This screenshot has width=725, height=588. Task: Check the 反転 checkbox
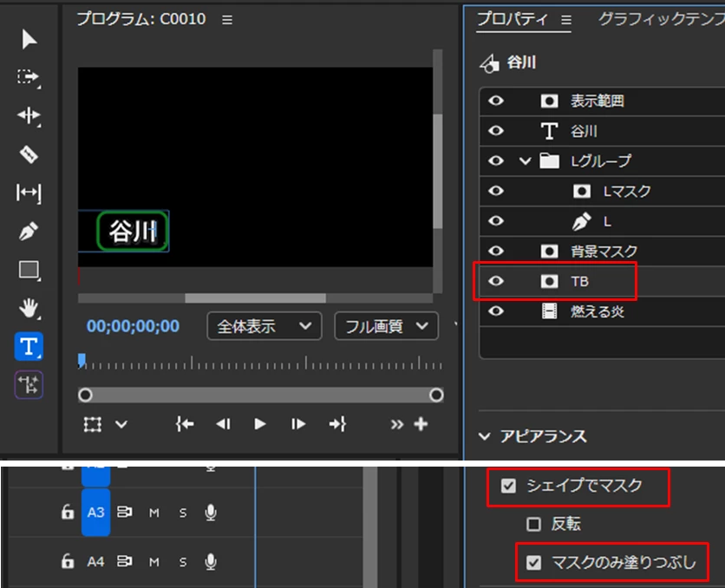(x=533, y=524)
